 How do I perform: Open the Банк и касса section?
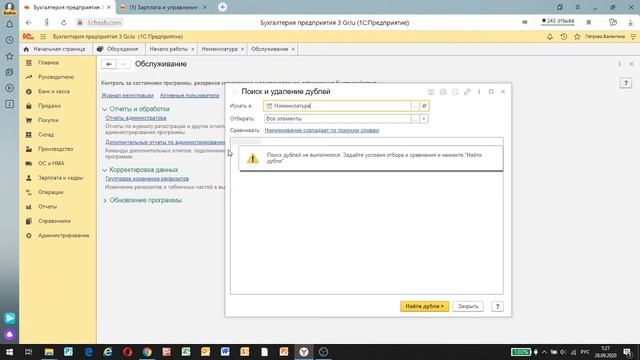[53, 91]
